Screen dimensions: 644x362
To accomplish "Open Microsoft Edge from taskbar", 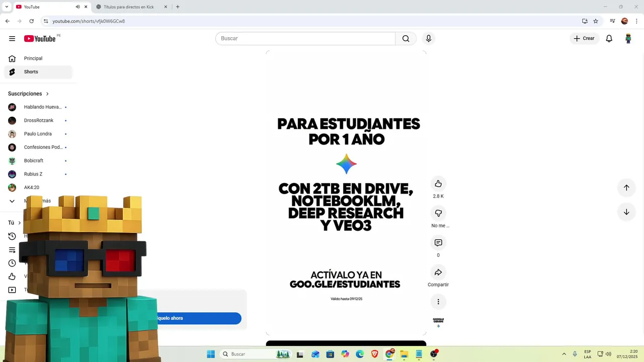I will click(x=360, y=354).
